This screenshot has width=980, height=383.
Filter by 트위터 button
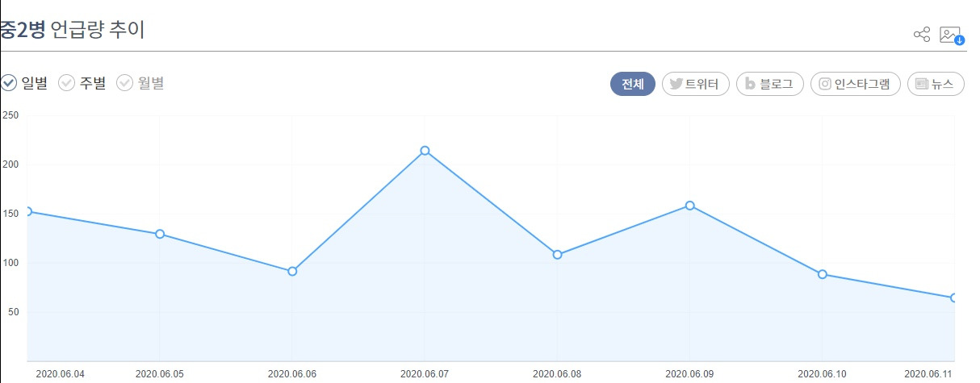pos(696,84)
